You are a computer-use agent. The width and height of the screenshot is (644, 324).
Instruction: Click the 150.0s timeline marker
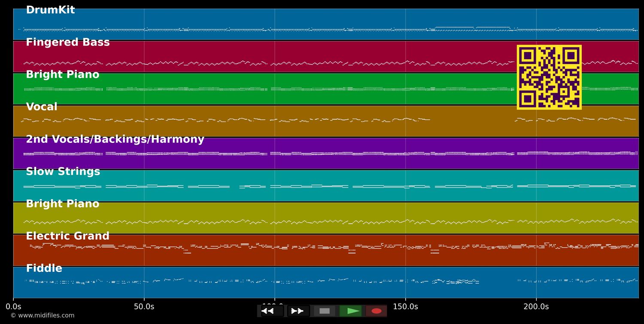pyautogui.click(x=405, y=306)
